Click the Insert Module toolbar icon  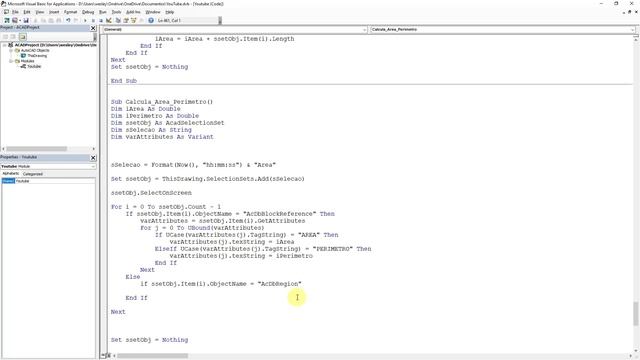(x=15, y=20)
